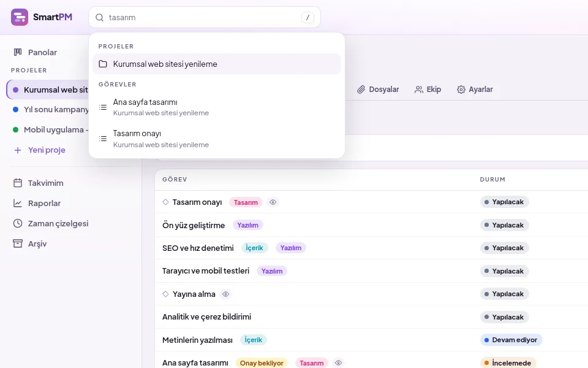The height and width of the screenshot is (368, 588).
Task: Select Kurumsal web sitesi project in sidebar
Action: (48, 90)
